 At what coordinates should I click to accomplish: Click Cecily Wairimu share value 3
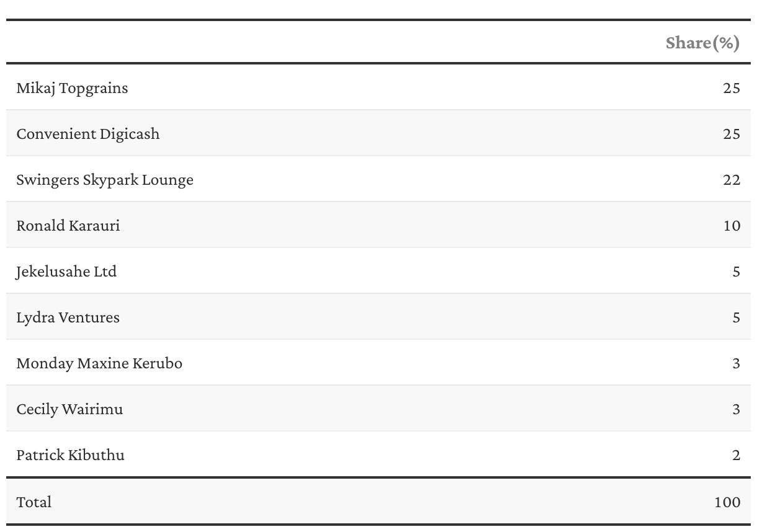click(736, 409)
